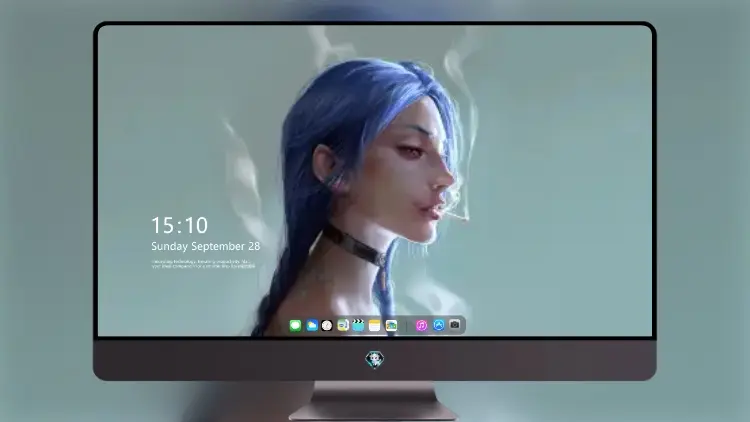This screenshot has height=422, width=750.
Task: Launch the clapperboard video app in dock
Action: [358, 326]
